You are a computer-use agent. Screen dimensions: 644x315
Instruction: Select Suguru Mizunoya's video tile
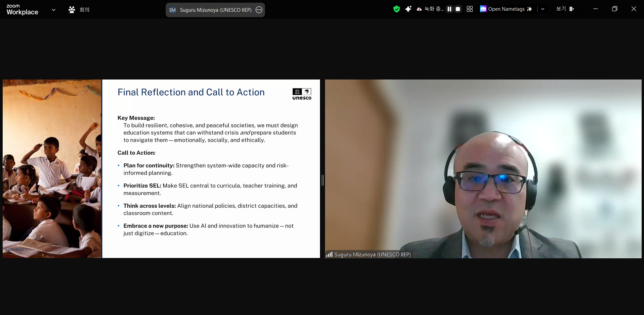(x=483, y=169)
